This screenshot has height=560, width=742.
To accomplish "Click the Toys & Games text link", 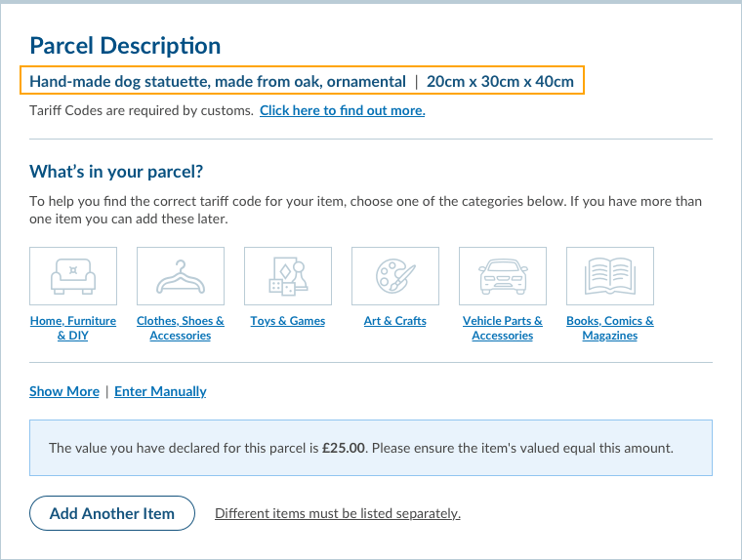I will click(x=288, y=321).
